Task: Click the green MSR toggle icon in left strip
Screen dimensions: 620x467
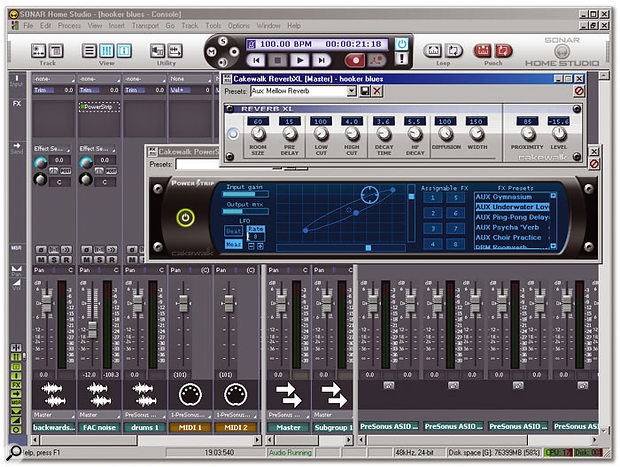Action: [x=16, y=403]
